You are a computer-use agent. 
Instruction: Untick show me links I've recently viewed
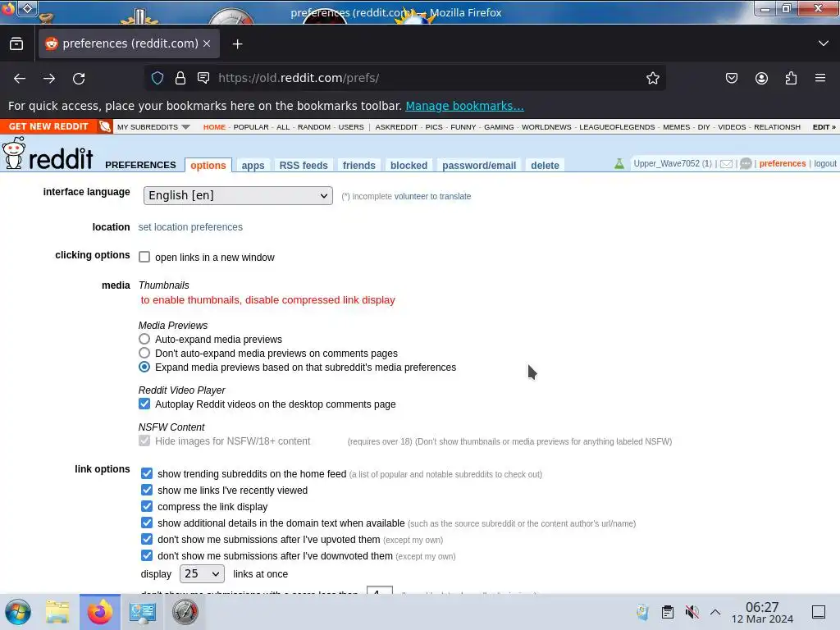coord(147,490)
